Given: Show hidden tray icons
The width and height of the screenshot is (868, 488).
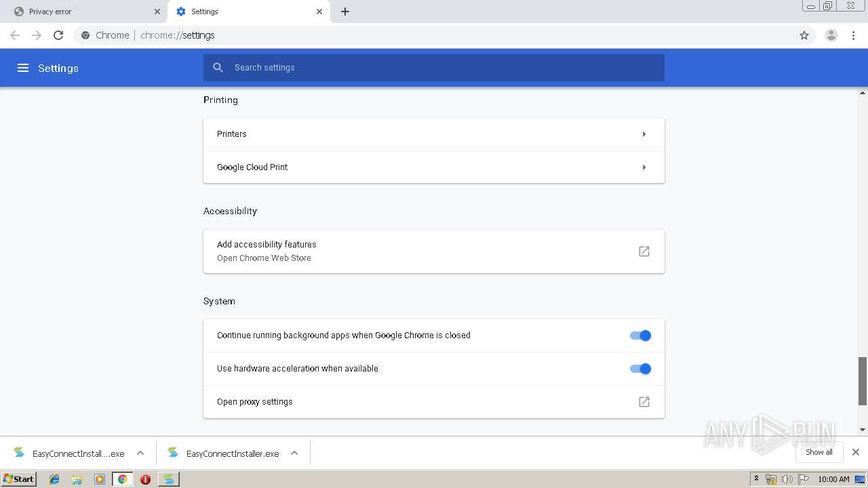Looking at the screenshot, I should coord(757,479).
